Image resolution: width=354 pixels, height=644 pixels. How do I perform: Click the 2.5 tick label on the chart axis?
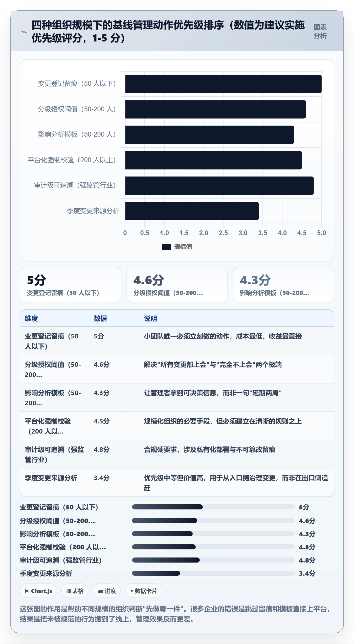pyautogui.click(x=223, y=233)
